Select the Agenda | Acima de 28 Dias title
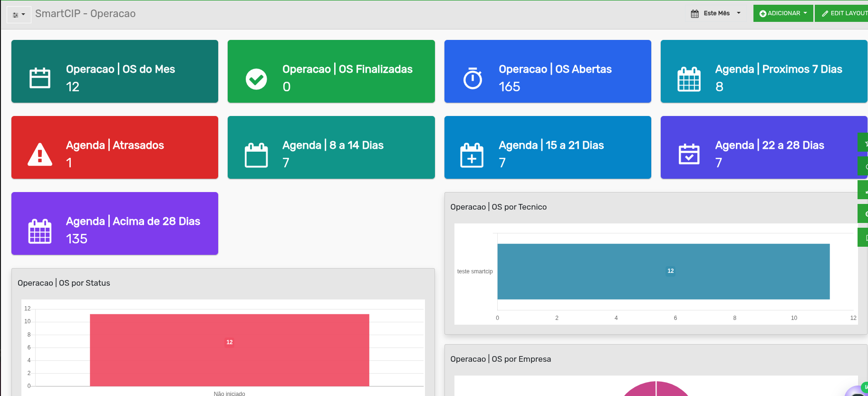 (133, 222)
